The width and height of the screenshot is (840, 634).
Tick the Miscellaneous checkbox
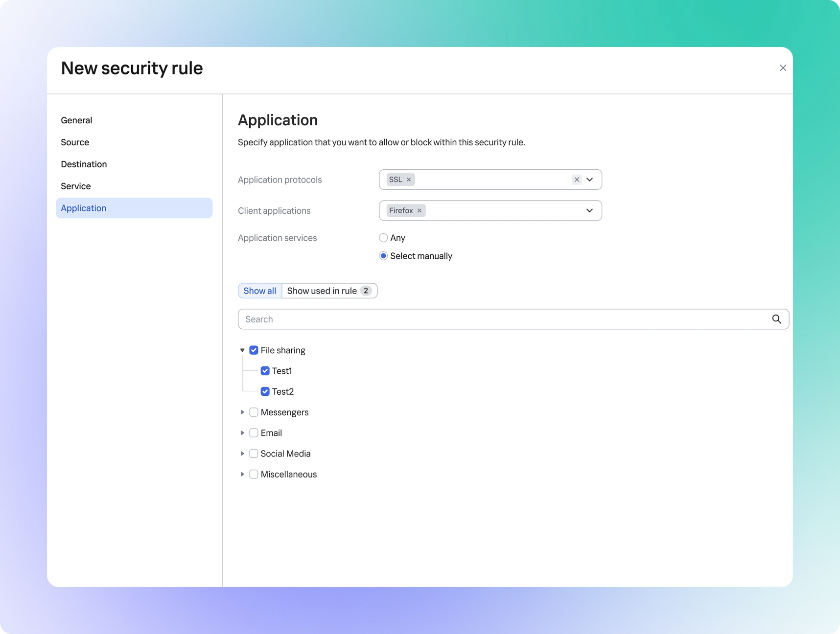254,475
